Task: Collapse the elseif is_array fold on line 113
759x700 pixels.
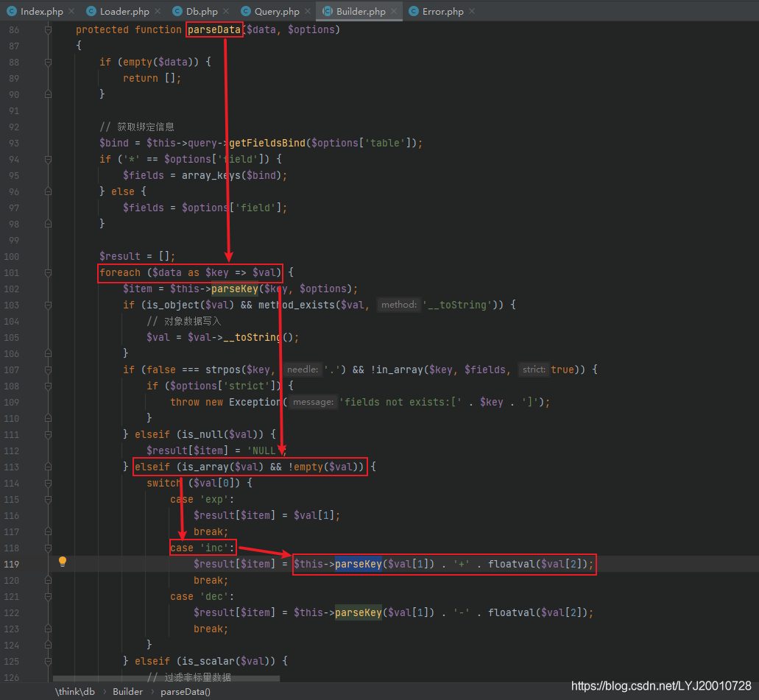Action: [x=48, y=467]
